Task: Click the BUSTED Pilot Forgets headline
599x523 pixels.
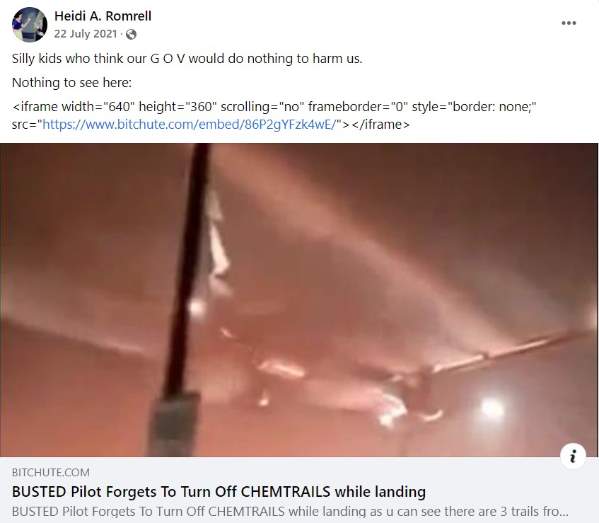Action: [x=219, y=492]
